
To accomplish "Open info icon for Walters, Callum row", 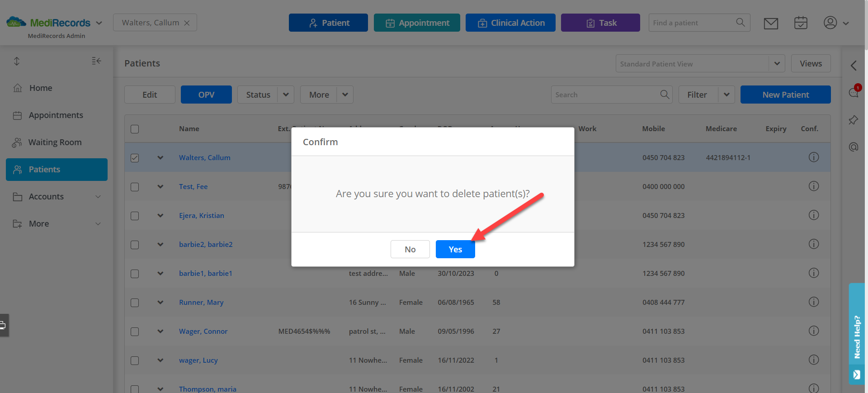I will pyautogui.click(x=814, y=157).
